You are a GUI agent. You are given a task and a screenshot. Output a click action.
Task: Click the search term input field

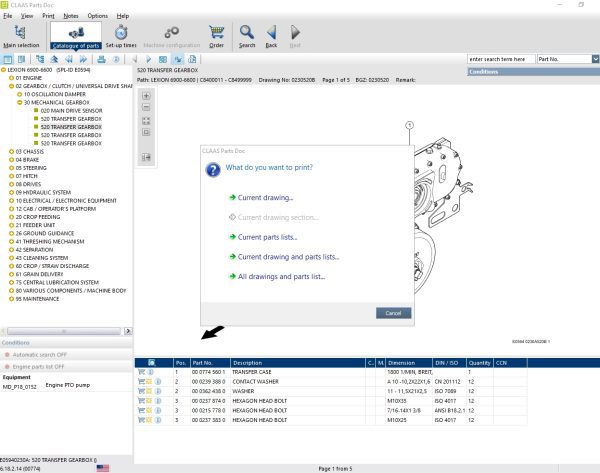tap(500, 59)
